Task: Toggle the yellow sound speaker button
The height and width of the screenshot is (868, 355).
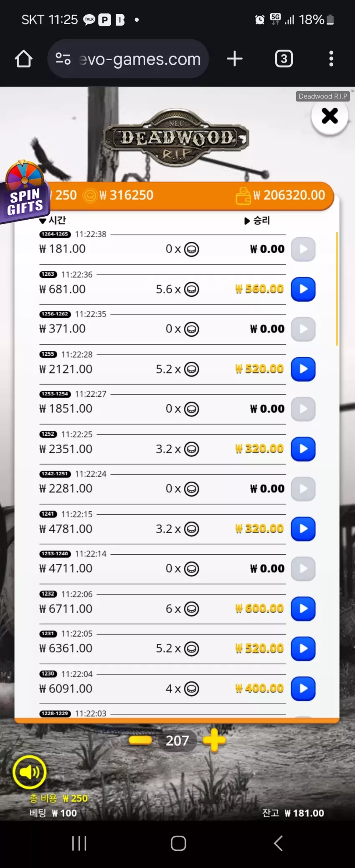Action: point(29,772)
